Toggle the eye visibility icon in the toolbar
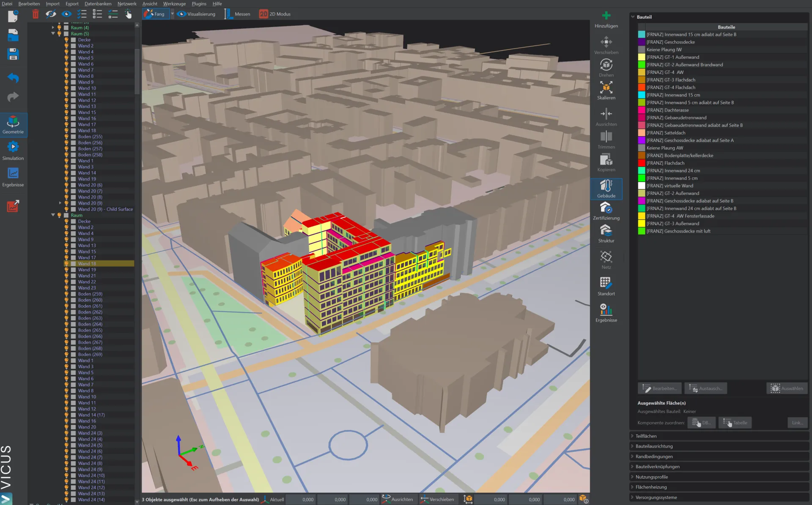 click(x=66, y=14)
